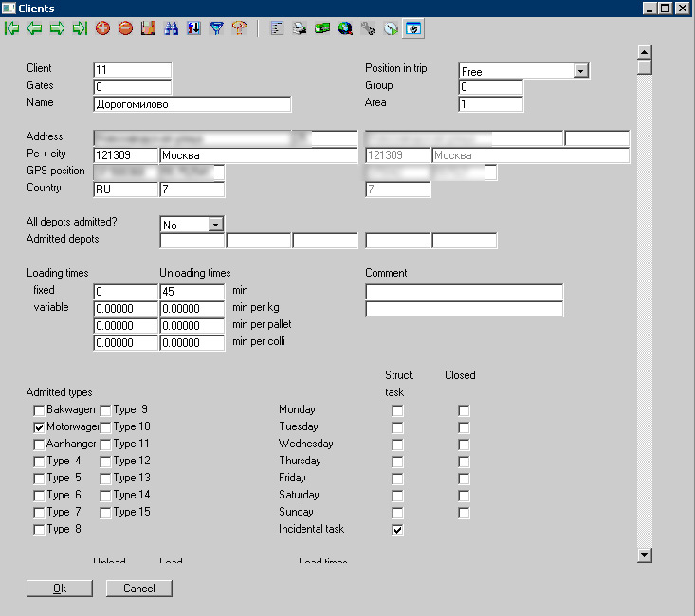Check the Saturday Struct. task box
This screenshot has height=616, width=695.
coord(397,496)
